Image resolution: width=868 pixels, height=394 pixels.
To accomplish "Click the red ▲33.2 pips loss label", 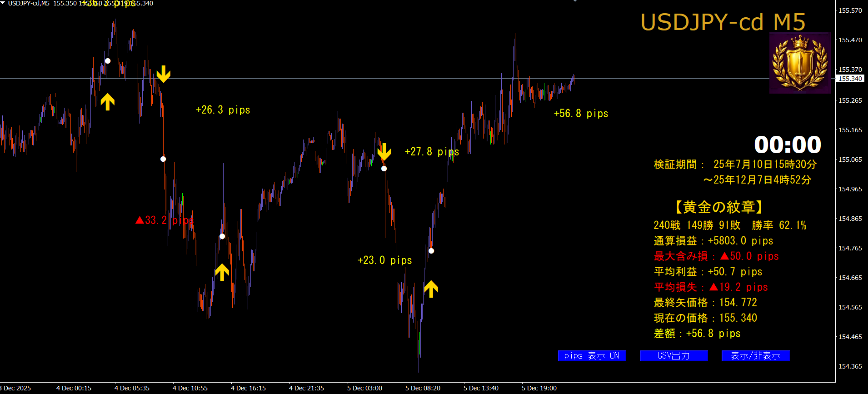I will point(165,220).
